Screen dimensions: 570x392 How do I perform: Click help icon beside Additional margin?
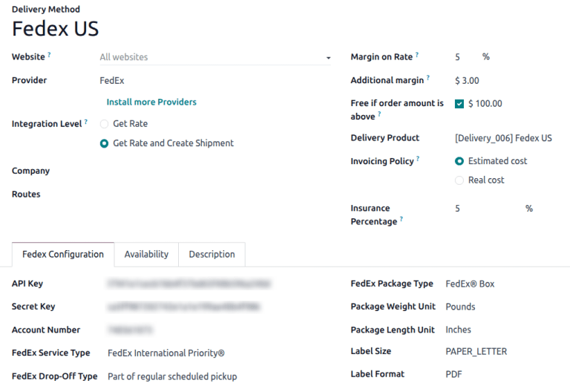click(428, 78)
